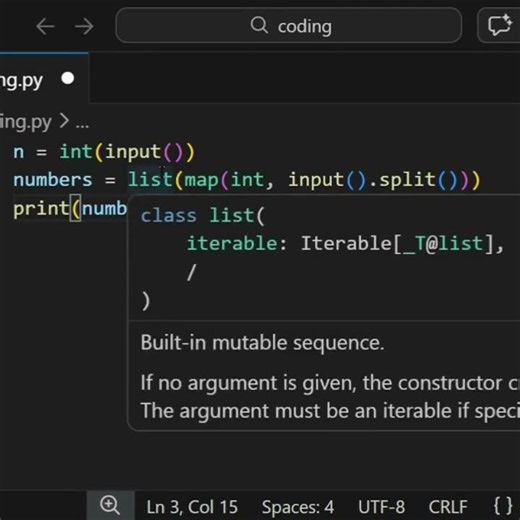Click the unsaved dot on the tab
This screenshot has height=520, width=520.
pos(68,79)
